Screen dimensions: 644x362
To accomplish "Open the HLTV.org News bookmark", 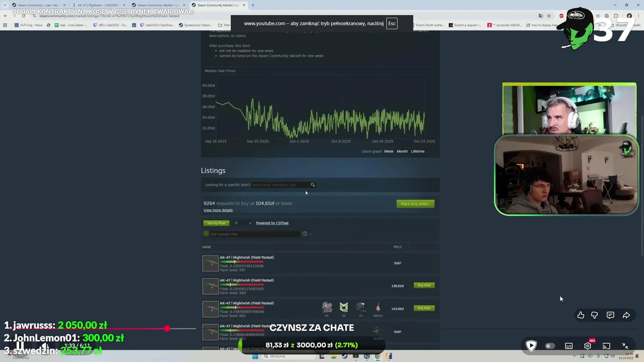I will click(29, 25).
